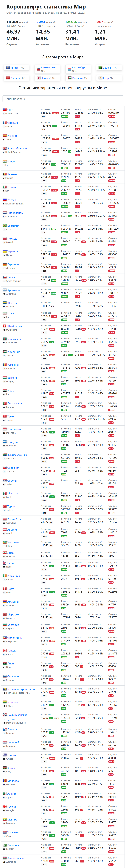Open the Россия country link
Screen dimensions: 126x868
click(x=11, y=200)
